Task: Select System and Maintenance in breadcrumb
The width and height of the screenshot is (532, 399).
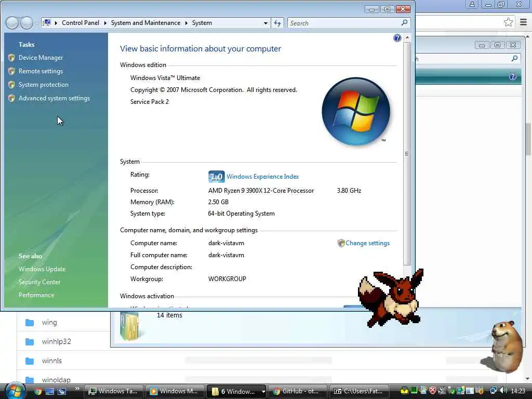Action: pos(145,23)
